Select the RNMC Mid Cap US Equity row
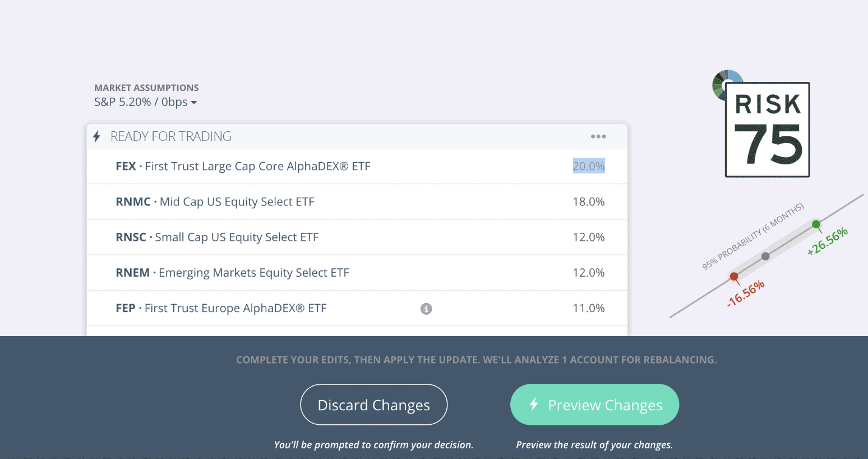Viewport: 868px width, 459px height. point(215,202)
